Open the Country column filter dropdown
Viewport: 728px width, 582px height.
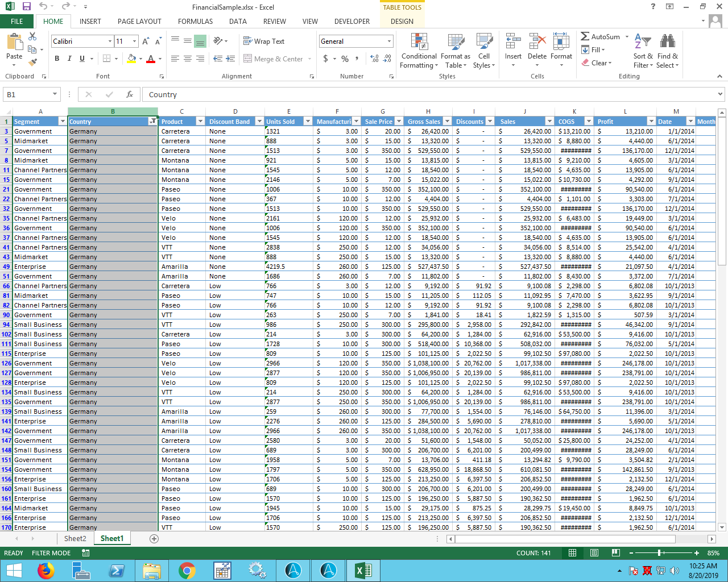(152, 122)
